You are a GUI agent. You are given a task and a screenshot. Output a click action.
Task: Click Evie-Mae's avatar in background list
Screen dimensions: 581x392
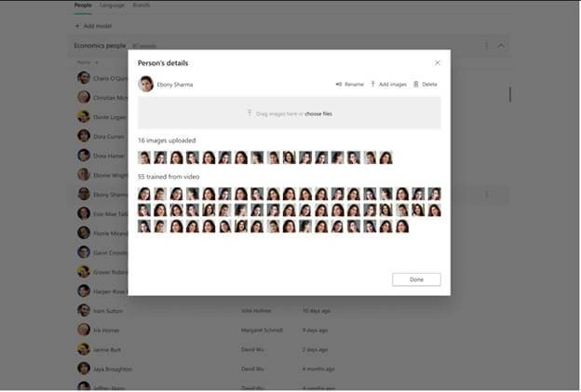point(84,213)
